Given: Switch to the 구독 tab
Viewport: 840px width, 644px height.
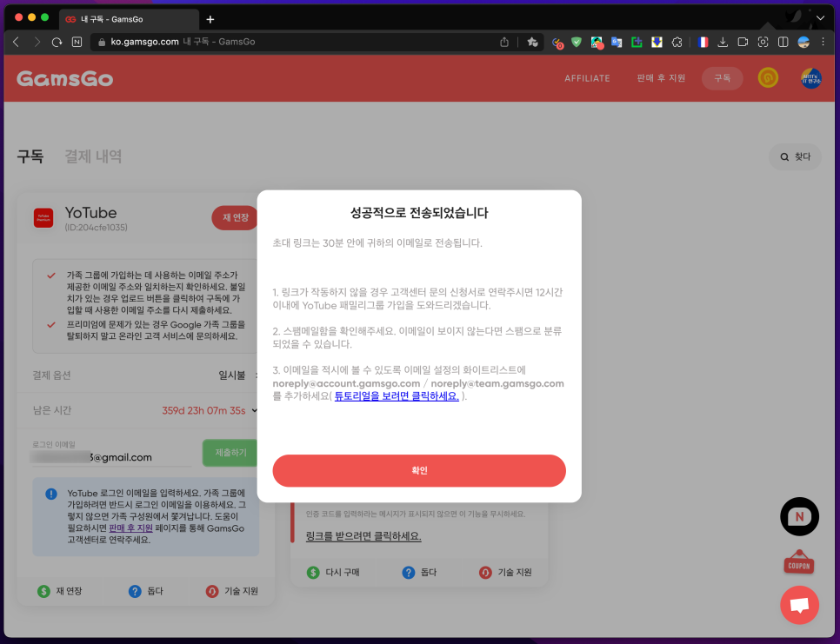Looking at the screenshot, I should coord(30,156).
